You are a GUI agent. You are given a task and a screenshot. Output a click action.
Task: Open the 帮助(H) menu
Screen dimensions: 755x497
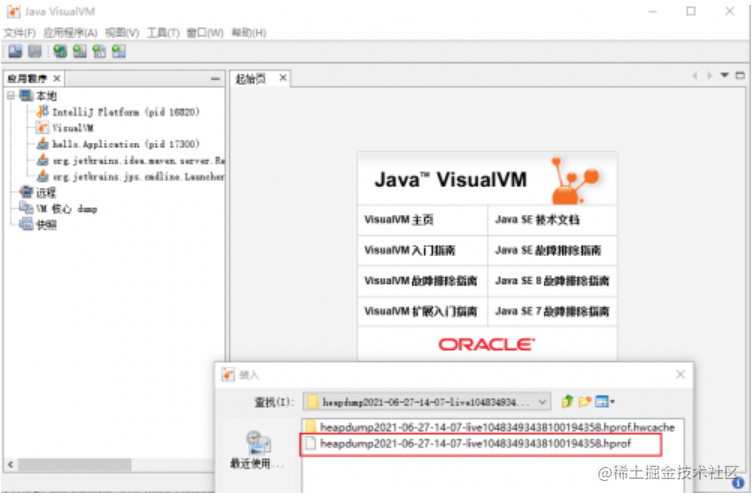point(249,33)
